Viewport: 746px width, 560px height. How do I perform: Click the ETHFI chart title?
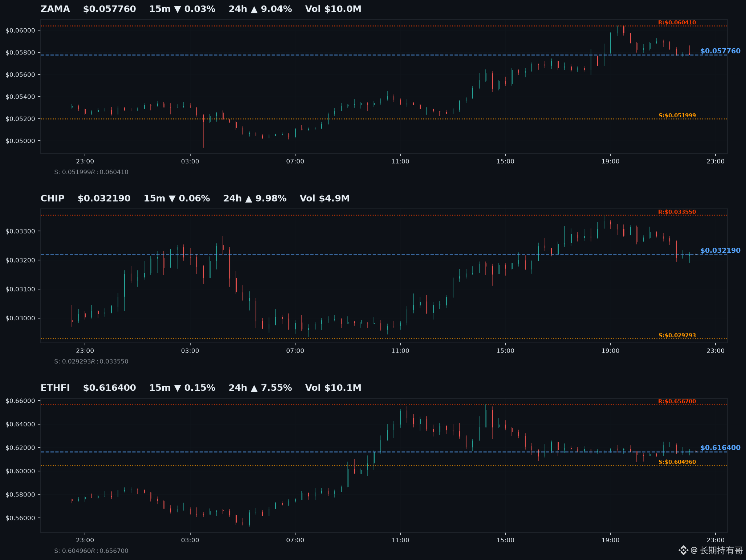click(55, 388)
